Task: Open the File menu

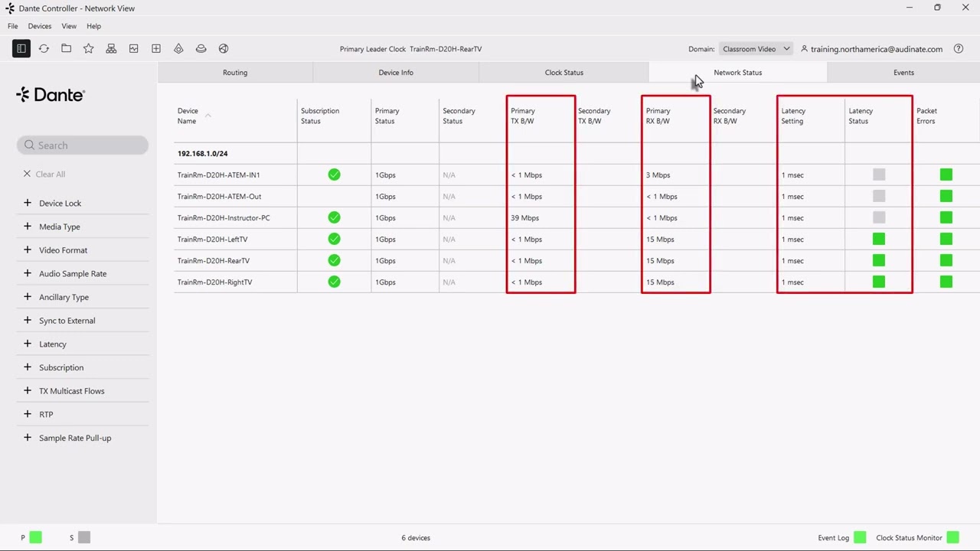Action: (13, 26)
